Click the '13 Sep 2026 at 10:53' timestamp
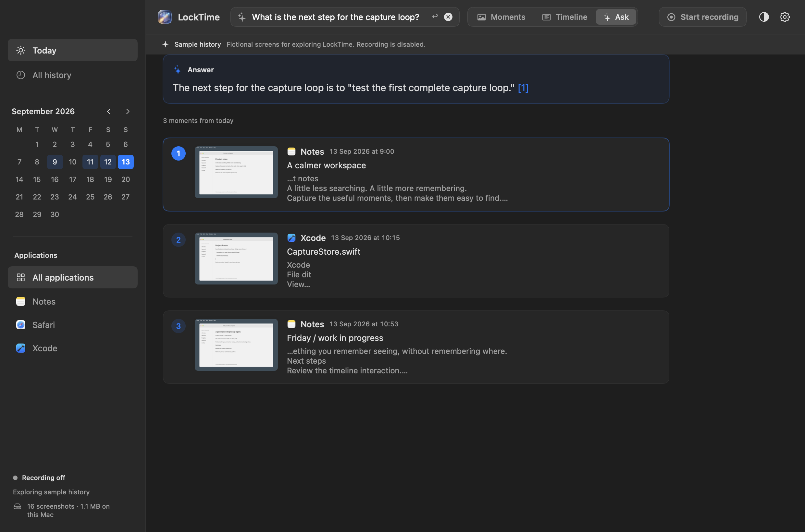The width and height of the screenshot is (805, 532). tap(364, 324)
